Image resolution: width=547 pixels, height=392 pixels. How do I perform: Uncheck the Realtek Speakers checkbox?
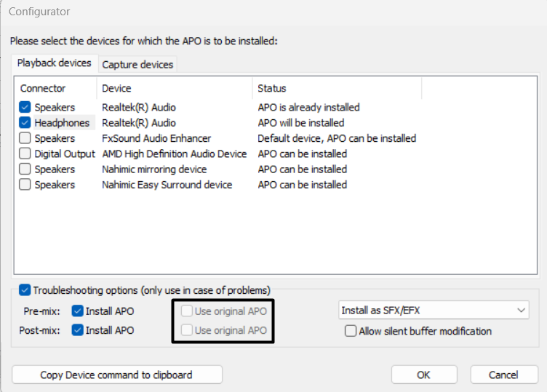coord(25,108)
